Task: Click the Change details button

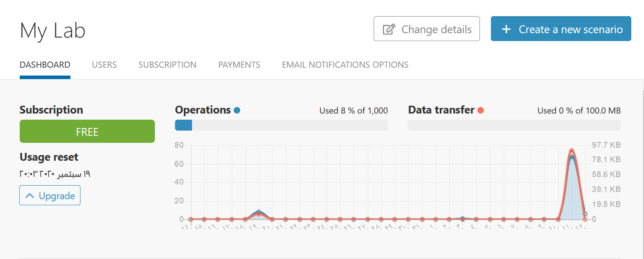Action: coord(427,29)
